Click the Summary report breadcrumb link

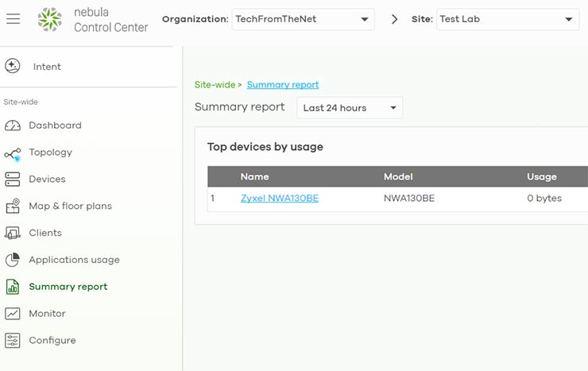coord(282,85)
